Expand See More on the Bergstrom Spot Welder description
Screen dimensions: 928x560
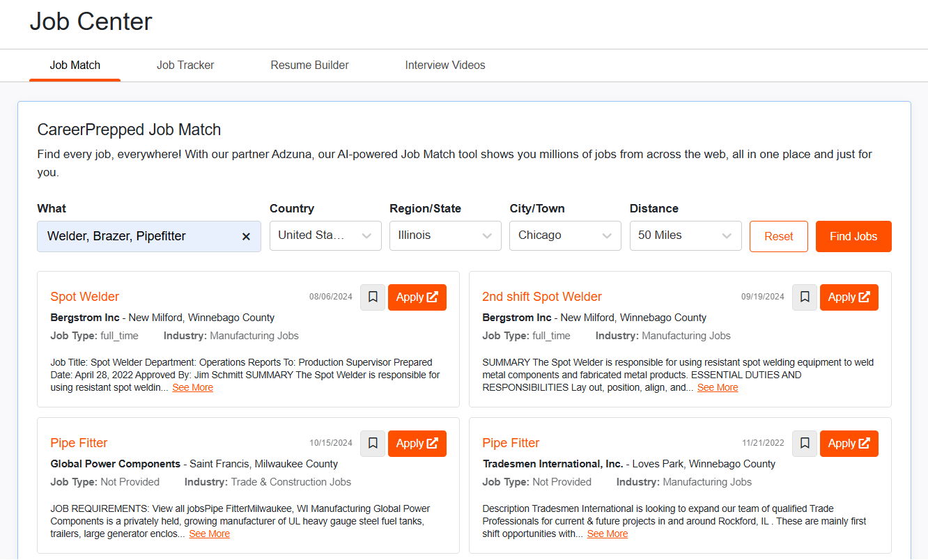coord(193,388)
